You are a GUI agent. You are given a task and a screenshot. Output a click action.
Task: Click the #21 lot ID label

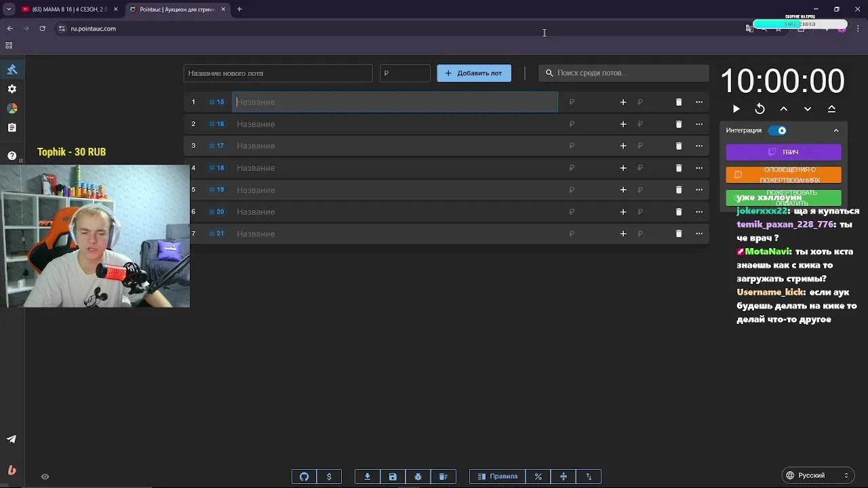(x=216, y=233)
